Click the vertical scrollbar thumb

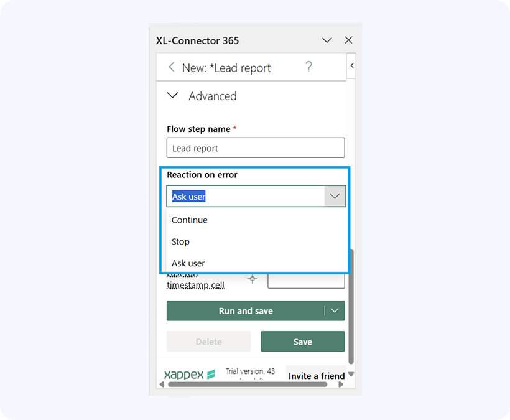351,307
